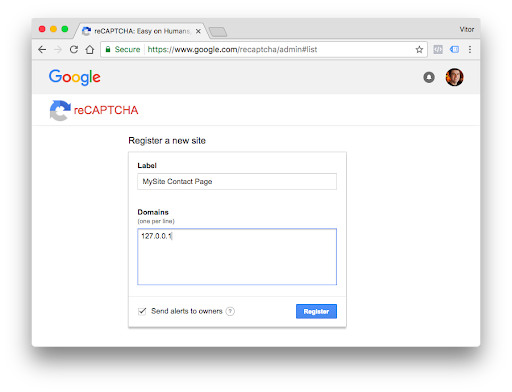The width and height of the screenshot is (512, 392).
Task: Open a new browser tab
Action: [x=218, y=32]
